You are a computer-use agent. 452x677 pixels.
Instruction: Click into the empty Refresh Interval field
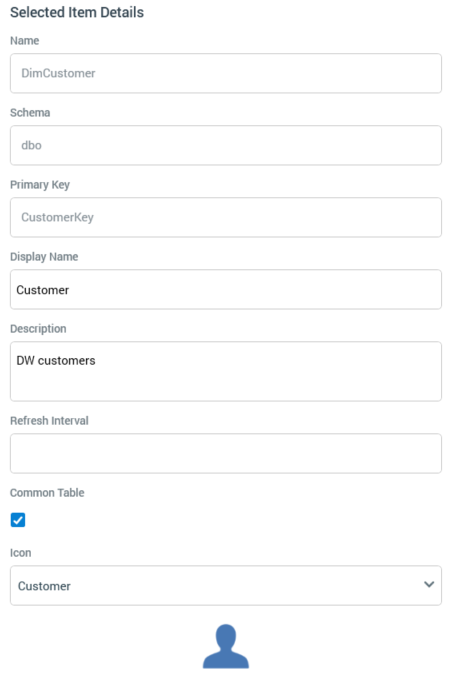coord(226,453)
